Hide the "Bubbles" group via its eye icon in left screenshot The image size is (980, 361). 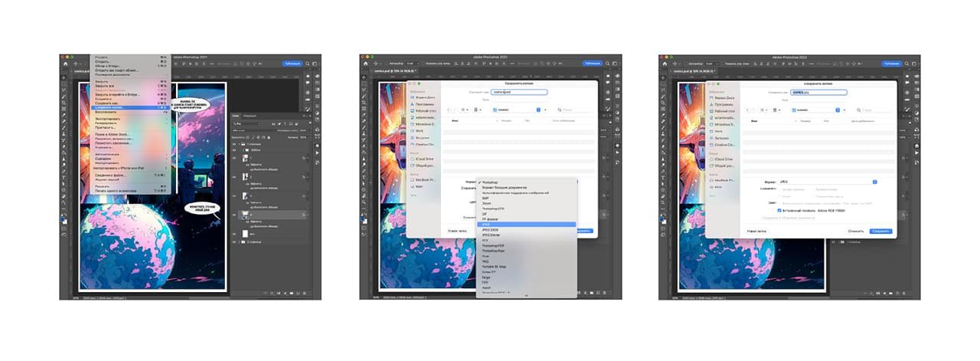point(234,150)
